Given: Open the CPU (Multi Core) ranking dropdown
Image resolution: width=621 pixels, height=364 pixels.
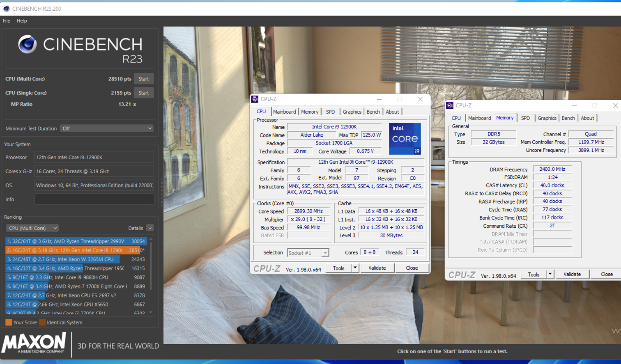Looking at the screenshot, I should click(32, 228).
